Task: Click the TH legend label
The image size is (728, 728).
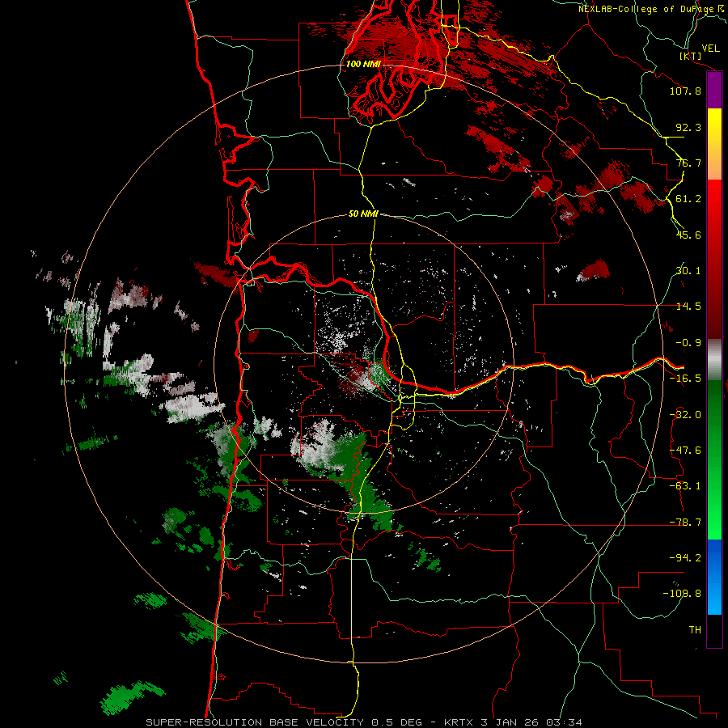Action: 695,630
